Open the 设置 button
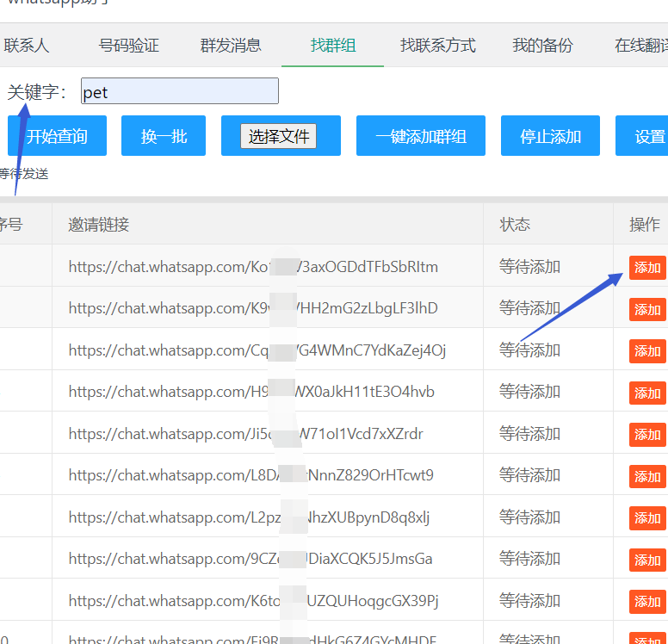The width and height of the screenshot is (668, 644). point(641,135)
